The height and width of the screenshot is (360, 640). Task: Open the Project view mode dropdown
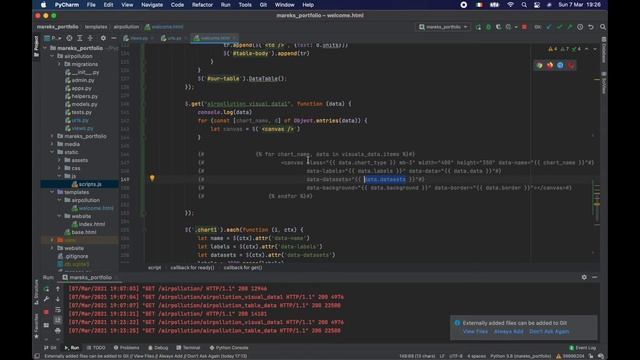coord(53,38)
